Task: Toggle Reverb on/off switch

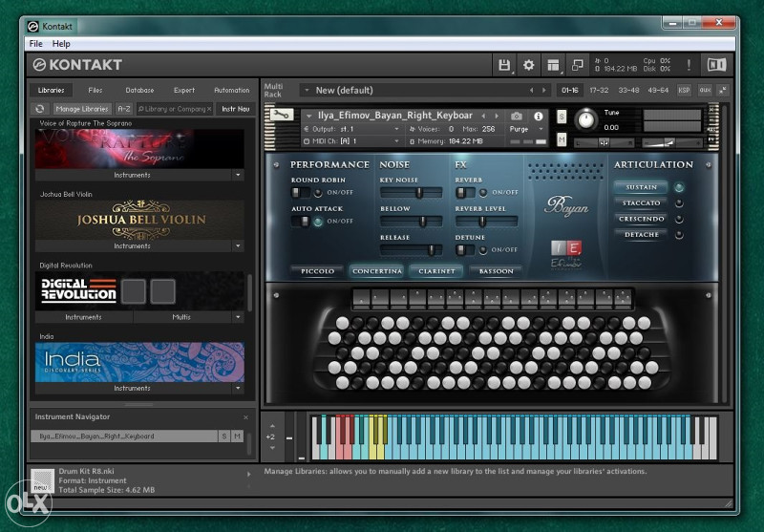Action: [465, 192]
